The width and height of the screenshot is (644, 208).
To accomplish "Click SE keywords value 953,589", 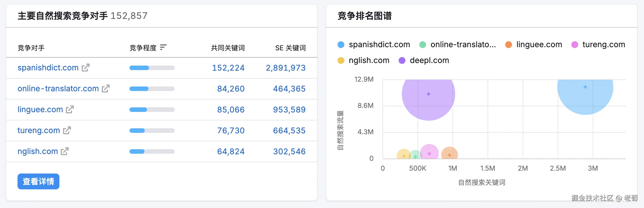I will 289,110.
